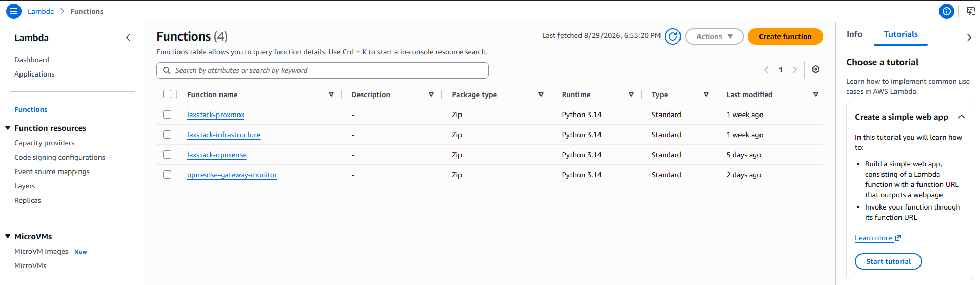Click page number 1 in pagination

pyautogui.click(x=781, y=70)
